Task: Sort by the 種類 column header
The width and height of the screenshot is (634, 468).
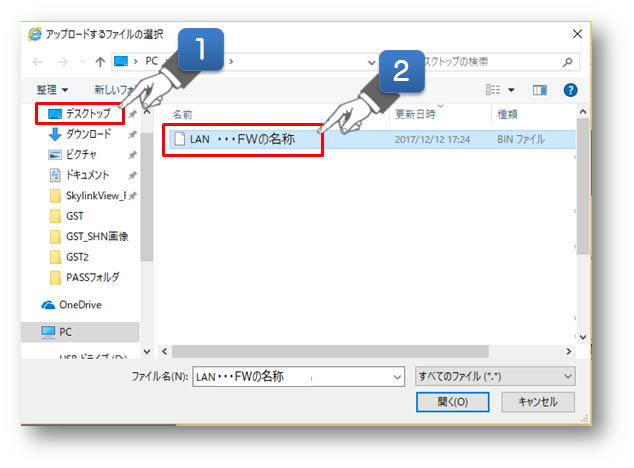Action: pyautogui.click(x=507, y=114)
